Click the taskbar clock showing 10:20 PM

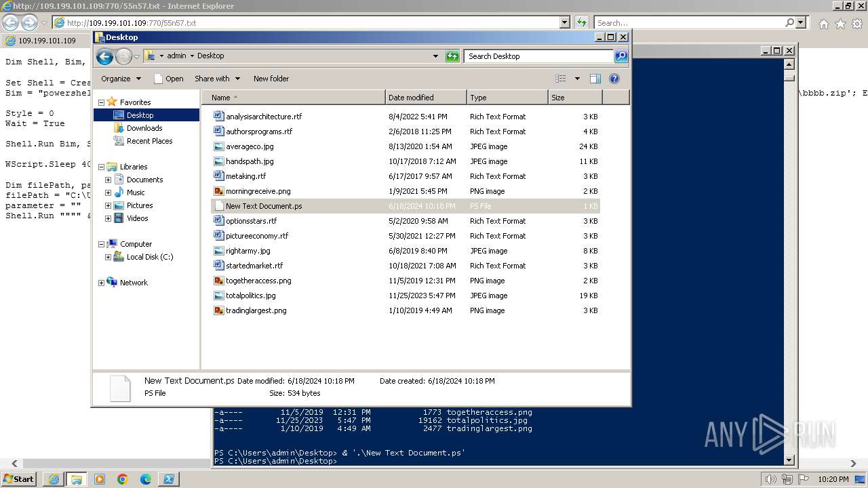click(x=833, y=479)
